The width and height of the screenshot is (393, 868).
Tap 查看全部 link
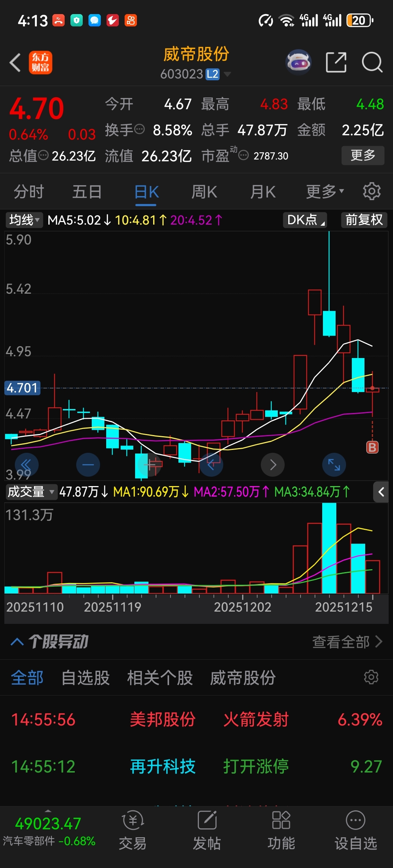point(347,642)
